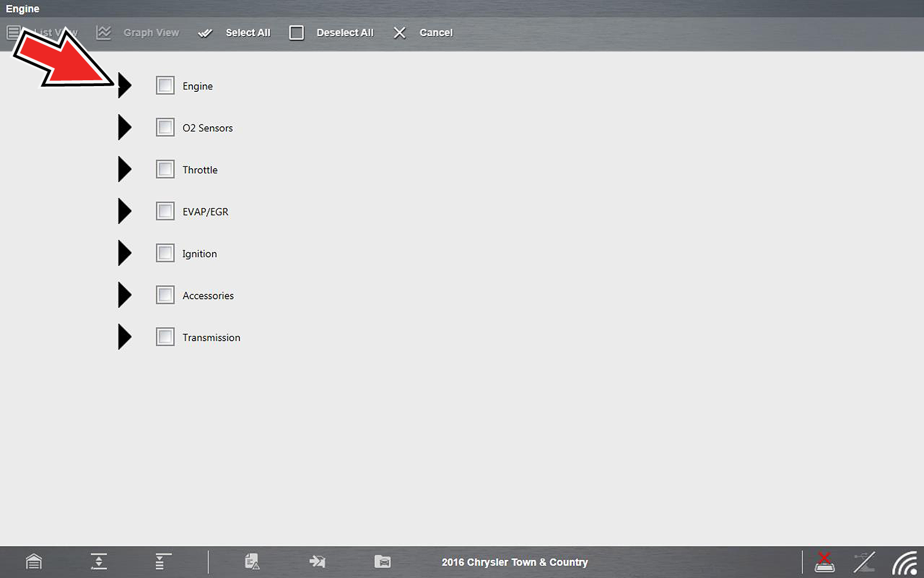This screenshot has height=578, width=924.
Task: Click the USB connection status icon
Action: (x=864, y=562)
